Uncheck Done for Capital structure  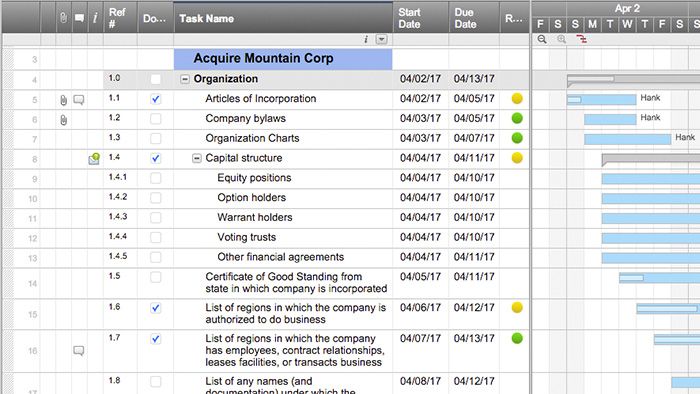click(x=155, y=158)
